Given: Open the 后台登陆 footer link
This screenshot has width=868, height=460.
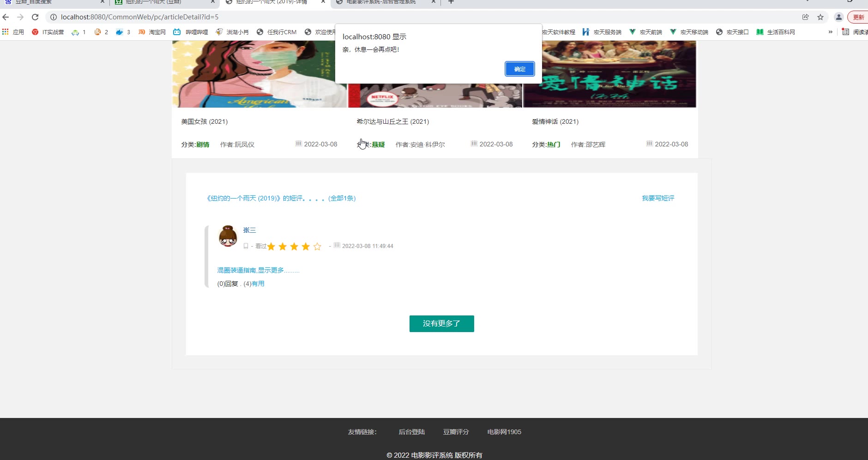Looking at the screenshot, I should coord(412,432).
